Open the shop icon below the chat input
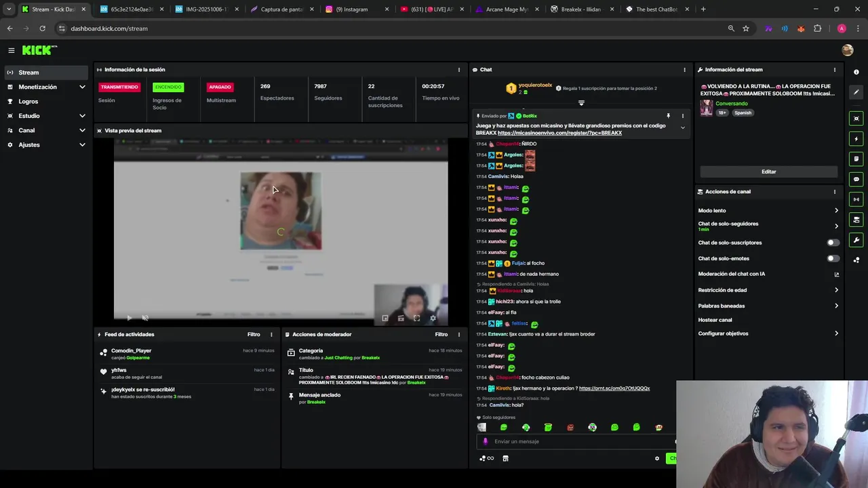Viewport: 868px width, 488px height. click(505, 459)
